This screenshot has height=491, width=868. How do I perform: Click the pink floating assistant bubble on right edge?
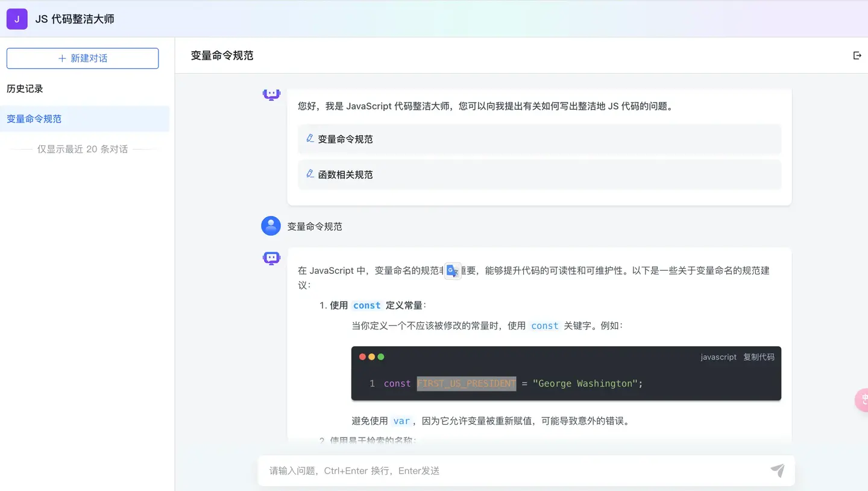pos(863,399)
